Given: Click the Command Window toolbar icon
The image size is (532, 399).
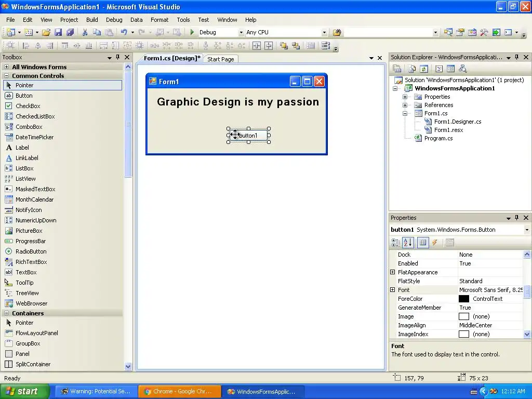Looking at the screenshot, I should point(508,32).
